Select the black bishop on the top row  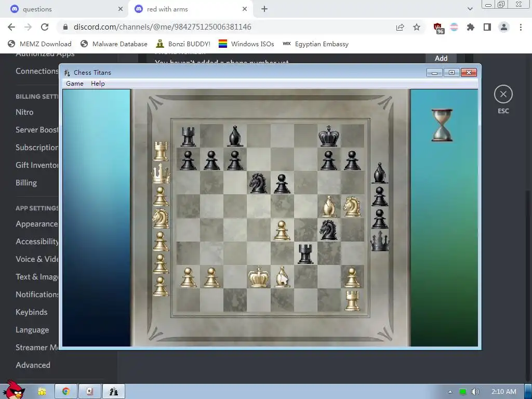click(x=235, y=137)
